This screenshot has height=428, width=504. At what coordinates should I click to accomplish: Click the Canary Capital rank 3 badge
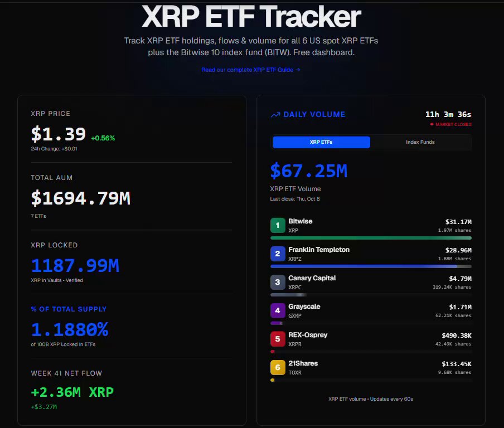tap(278, 282)
